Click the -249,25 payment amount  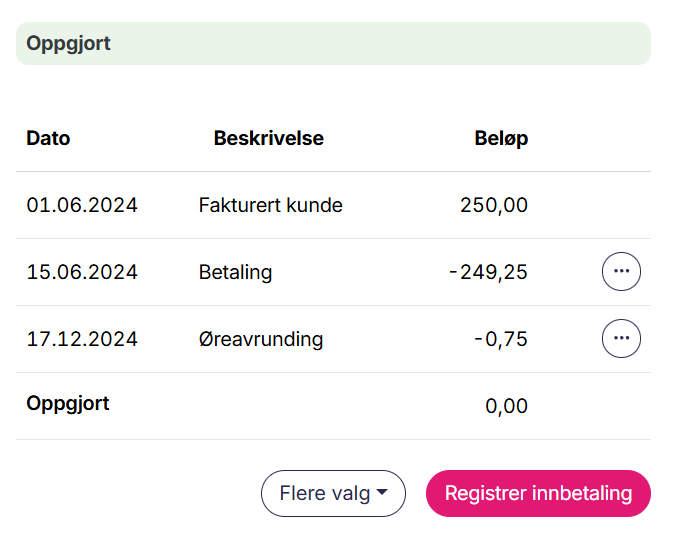tap(488, 272)
